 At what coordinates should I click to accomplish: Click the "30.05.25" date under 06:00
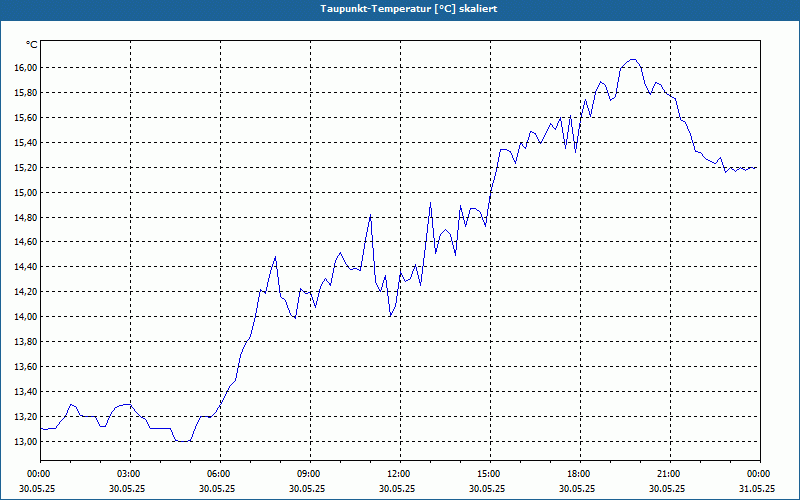[217, 488]
